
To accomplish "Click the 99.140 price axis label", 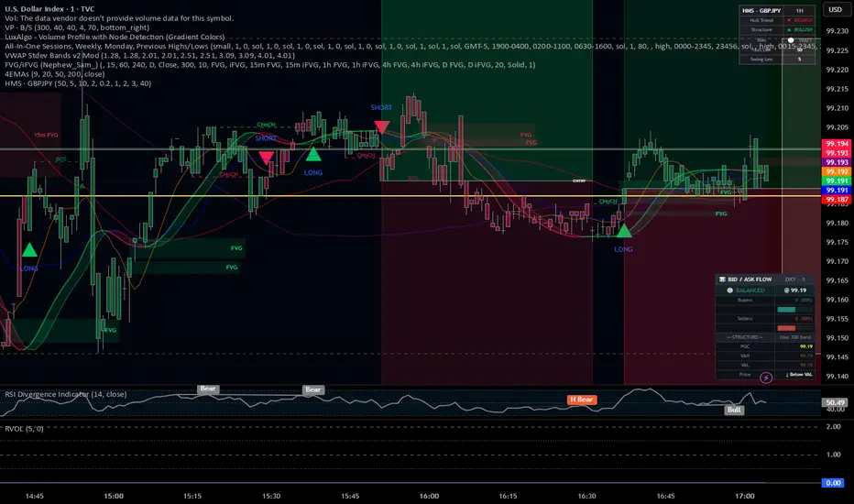I will [838, 376].
